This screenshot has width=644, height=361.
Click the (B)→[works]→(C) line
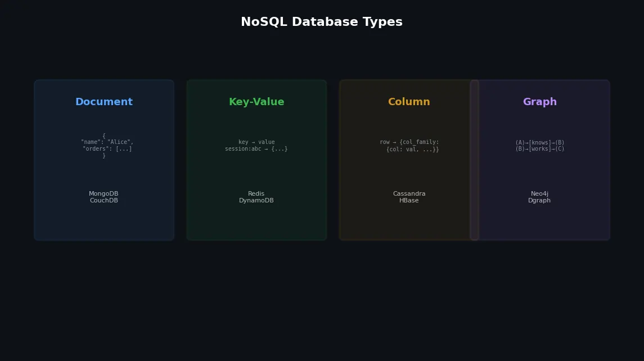(x=540, y=148)
